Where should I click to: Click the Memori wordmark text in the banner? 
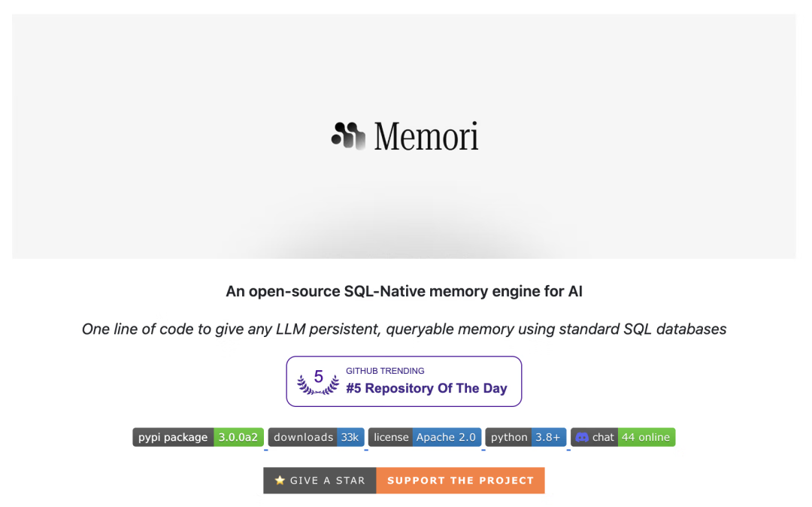click(426, 137)
